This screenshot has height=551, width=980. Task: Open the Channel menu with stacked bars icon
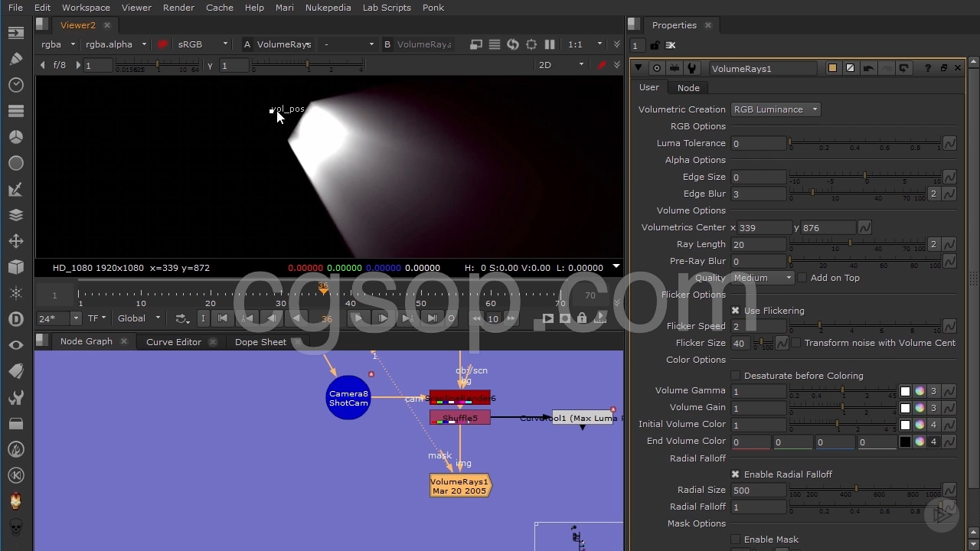pyautogui.click(x=16, y=111)
